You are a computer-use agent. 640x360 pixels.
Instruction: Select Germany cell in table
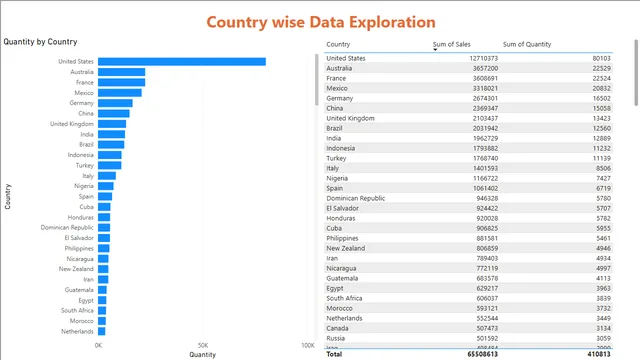pyautogui.click(x=340, y=98)
